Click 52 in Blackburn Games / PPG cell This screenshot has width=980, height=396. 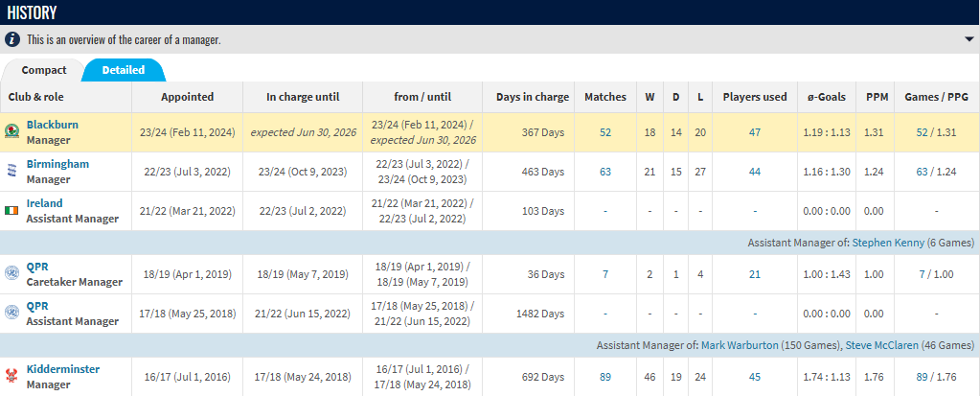(x=922, y=132)
